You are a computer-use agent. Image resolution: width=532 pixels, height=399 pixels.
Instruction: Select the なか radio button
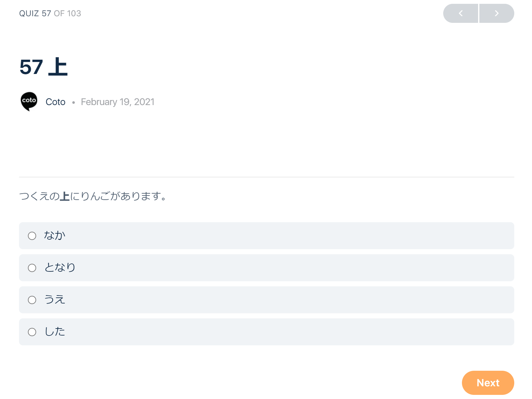tap(32, 236)
